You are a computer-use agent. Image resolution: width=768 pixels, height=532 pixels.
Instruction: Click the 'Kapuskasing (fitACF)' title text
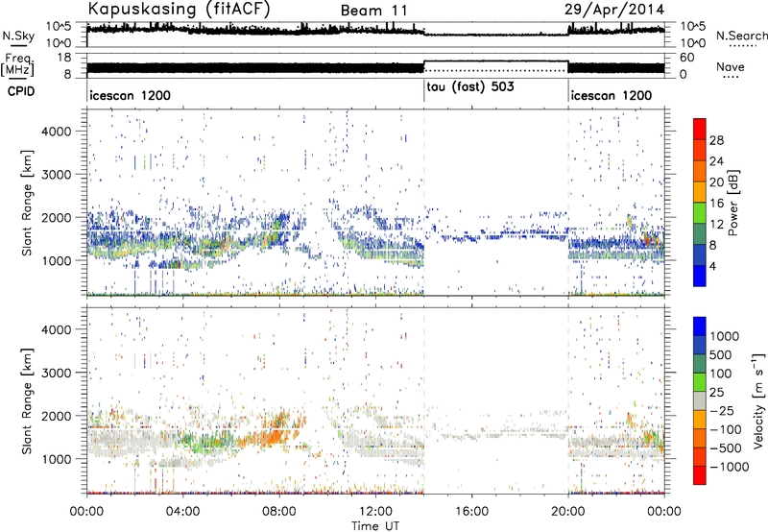(179, 9)
